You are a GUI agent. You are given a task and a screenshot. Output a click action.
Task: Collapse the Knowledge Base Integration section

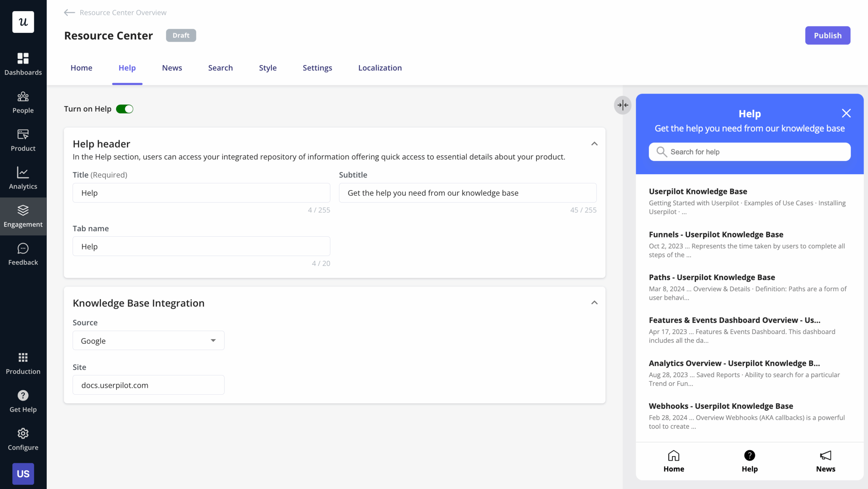click(594, 302)
